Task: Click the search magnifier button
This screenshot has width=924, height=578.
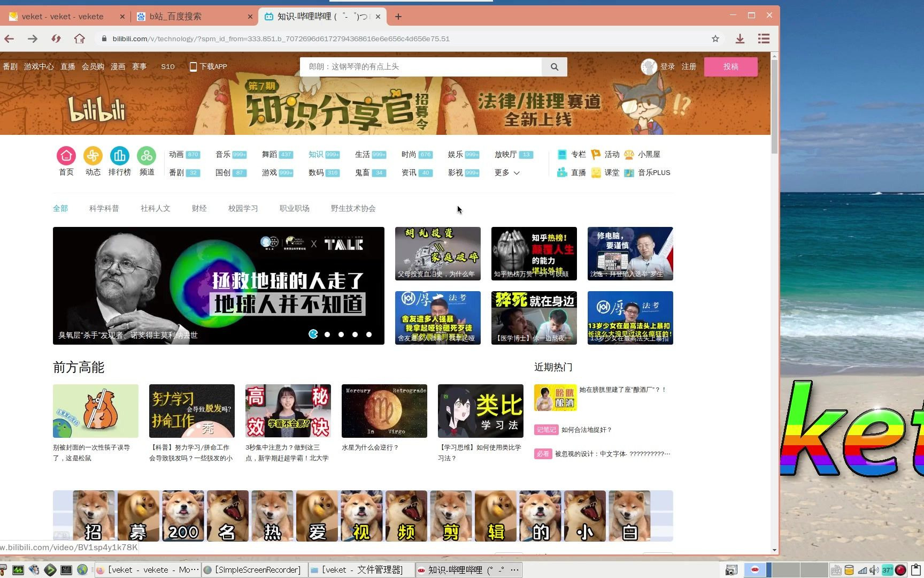Action: click(x=555, y=67)
